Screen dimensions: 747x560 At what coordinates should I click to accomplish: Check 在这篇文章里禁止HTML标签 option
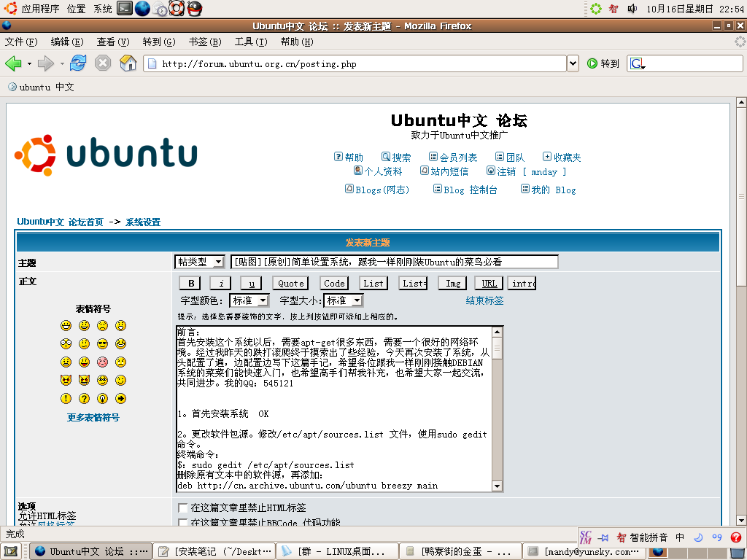[x=182, y=507]
